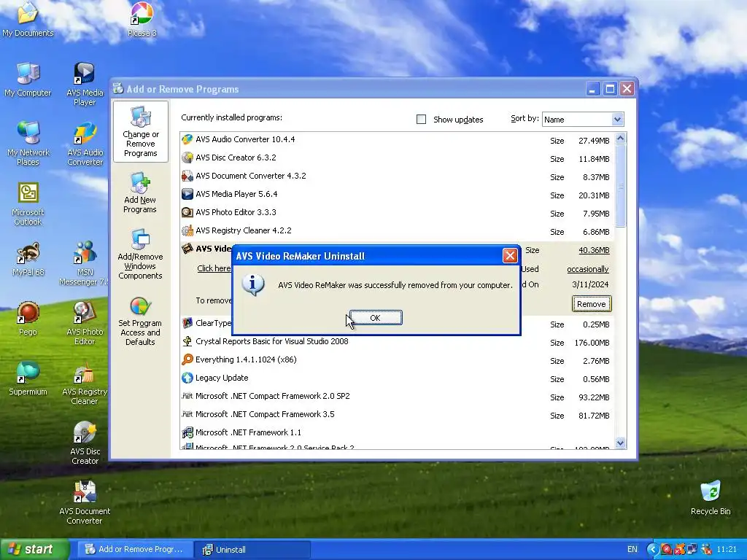
Task: Open AVS Disc Creator desktop shortcut
Action: point(85,443)
